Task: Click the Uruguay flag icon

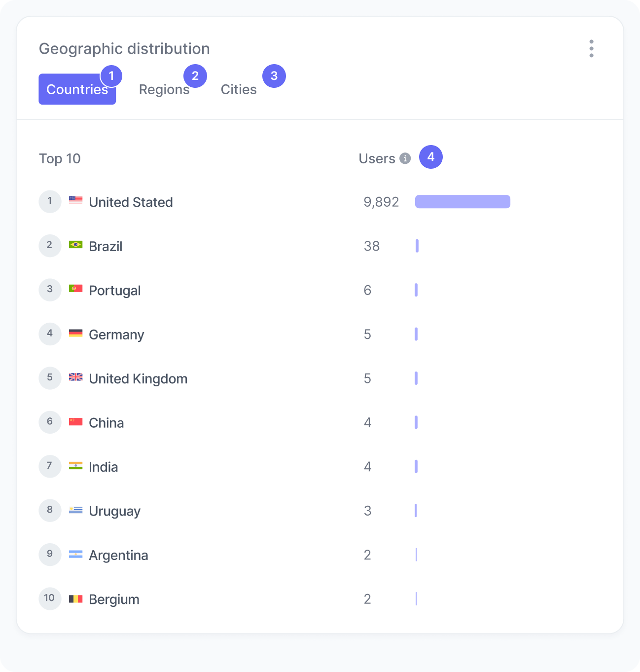Action: point(75,509)
